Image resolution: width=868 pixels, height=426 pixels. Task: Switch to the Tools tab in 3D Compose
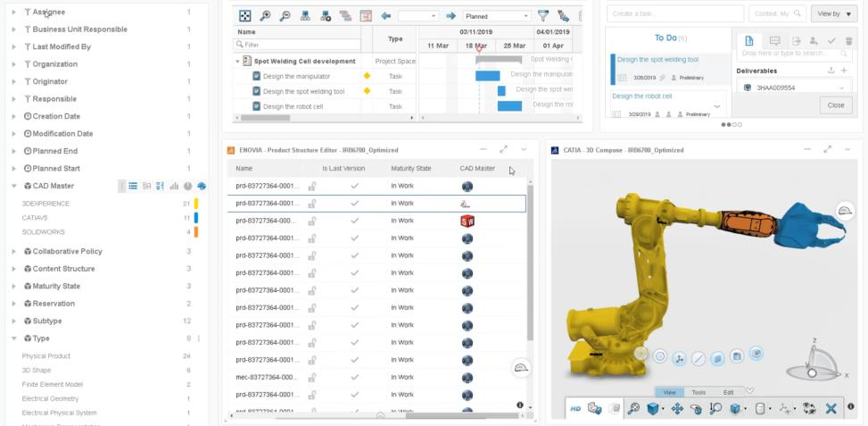pyautogui.click(x=699, y=392)
